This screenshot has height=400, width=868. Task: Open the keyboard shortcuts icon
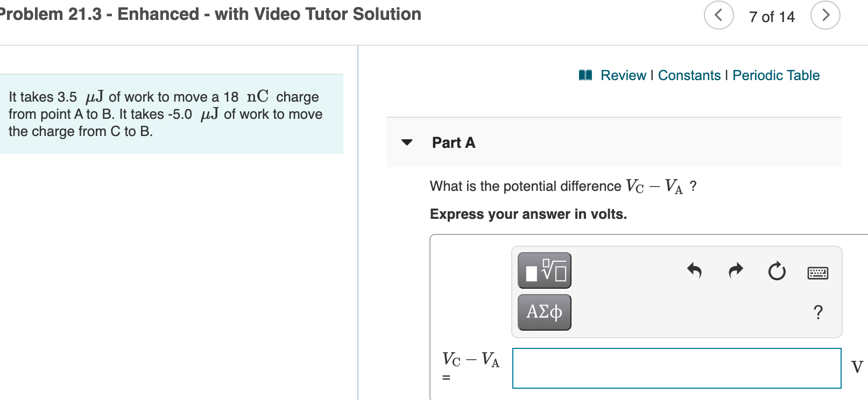818,273
